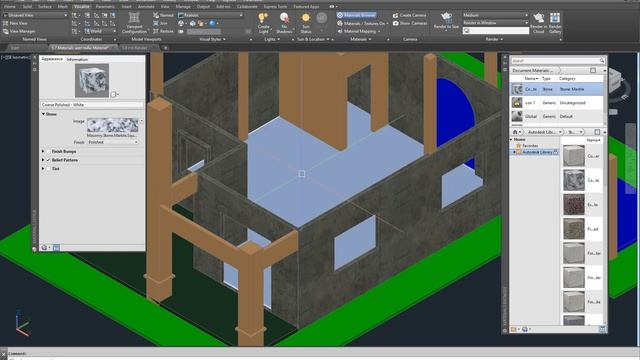Open the Output ribbon tab

click(x=203, y=7)
